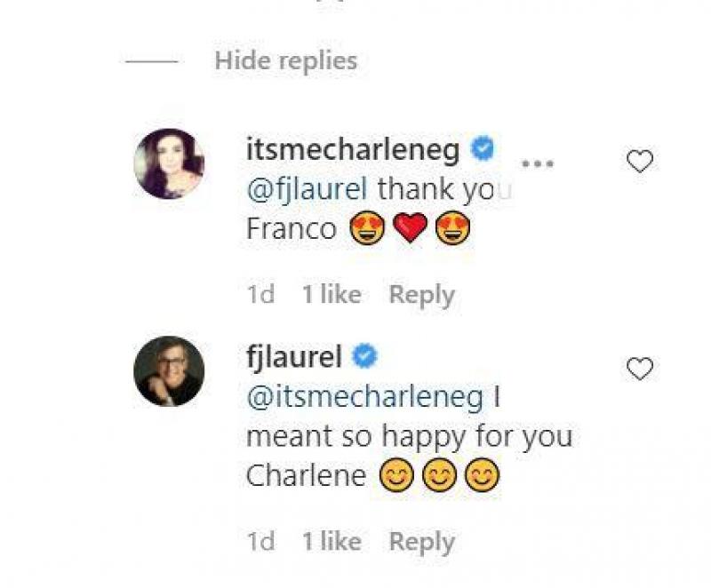Screen dimensions: 711x588
Task: Open fjlaurel's profile picture thumbnail
Action: tap(171, 372)
